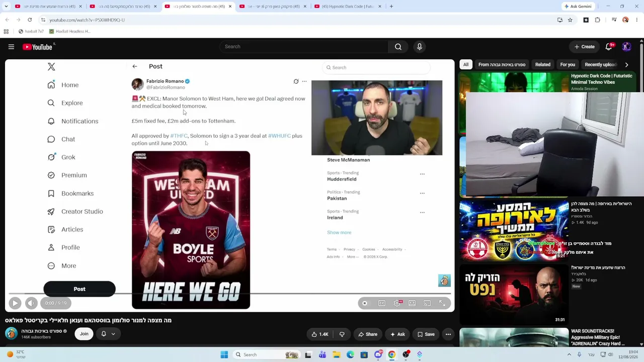Screen dimensions: 644x362
Task: Open Microsoft Edge from the taskbar
Action: coord(350,354)
